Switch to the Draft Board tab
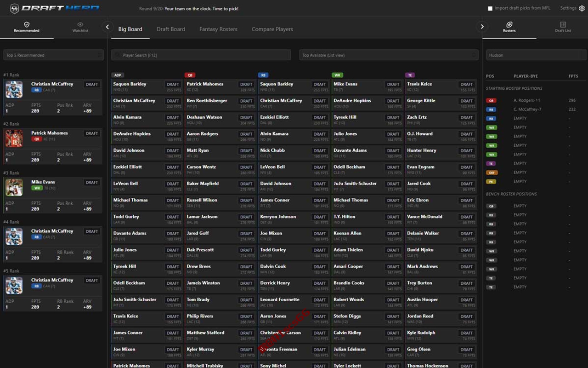The image size is (588, 368). click(x=171, y=29)
